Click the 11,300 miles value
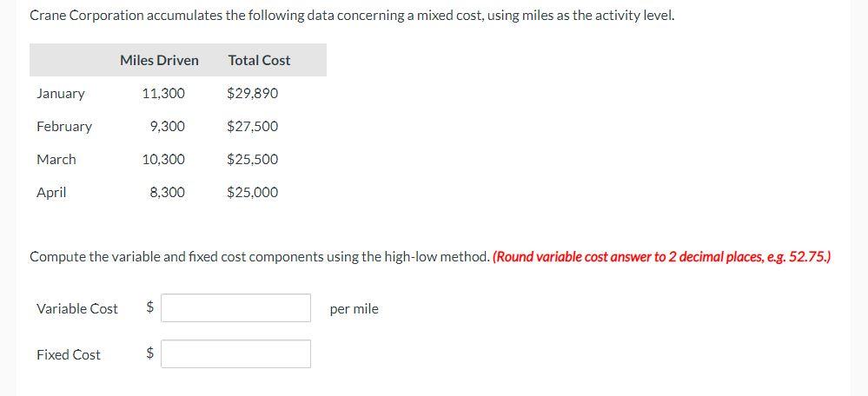The height and width of the screenshot is (396, 868). pos(163,93)
